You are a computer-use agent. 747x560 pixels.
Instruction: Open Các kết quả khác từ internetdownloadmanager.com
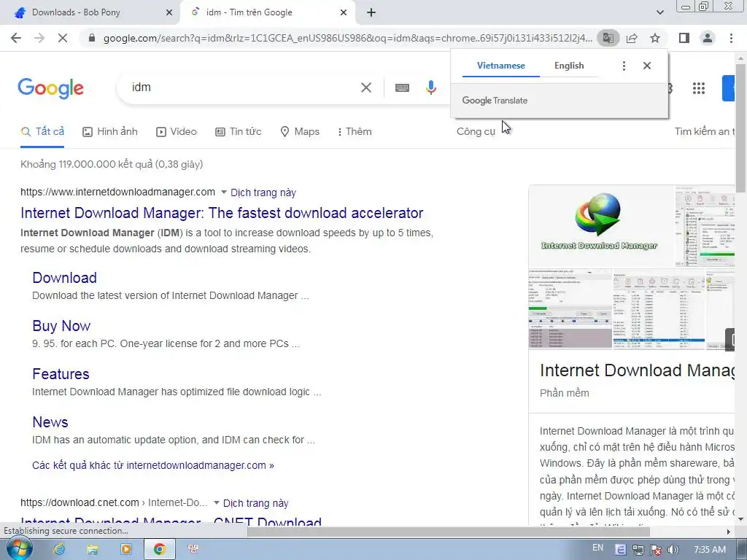pyautogui.click(x=153, y=465)
